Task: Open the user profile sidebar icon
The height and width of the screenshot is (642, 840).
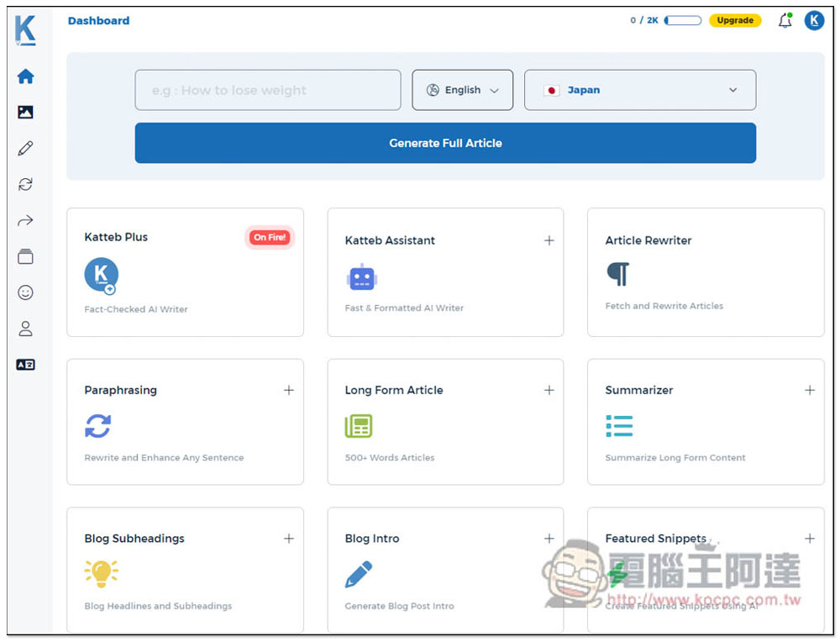Action: pyautogui.click(x=25, y=329)
